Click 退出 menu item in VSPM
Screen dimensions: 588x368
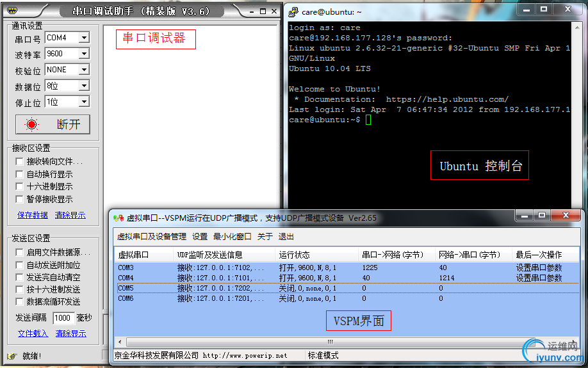(x=286, y=237)
